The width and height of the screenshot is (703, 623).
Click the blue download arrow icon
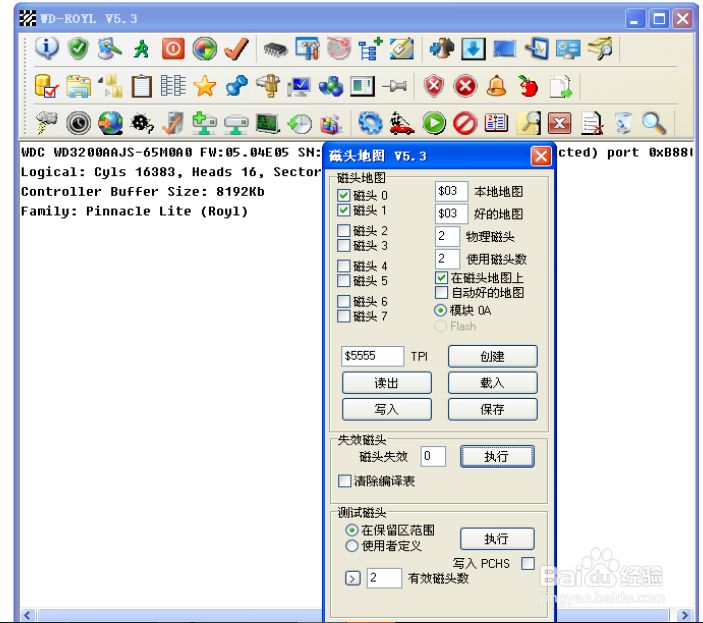pos(473,48)
